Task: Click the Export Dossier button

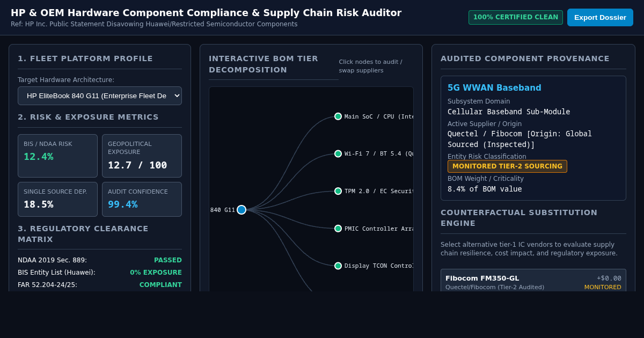Action: 600,17
